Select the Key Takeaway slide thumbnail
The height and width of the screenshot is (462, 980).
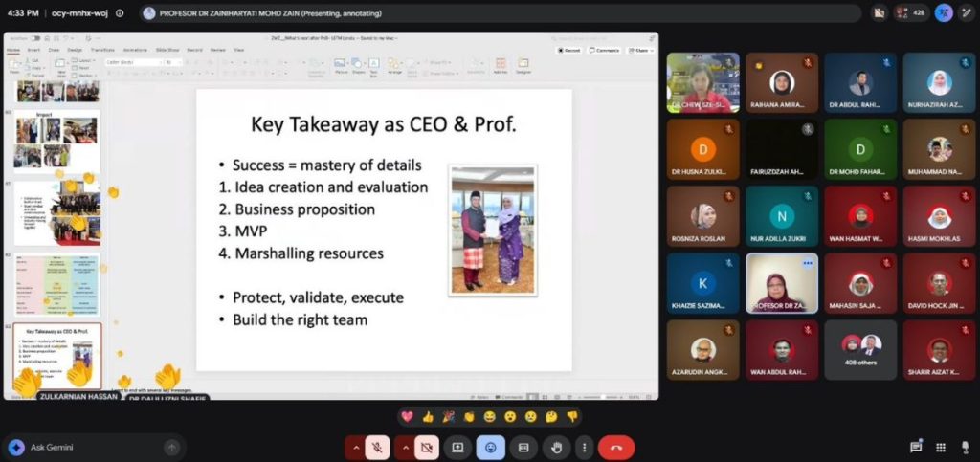[x=56, y=356]
